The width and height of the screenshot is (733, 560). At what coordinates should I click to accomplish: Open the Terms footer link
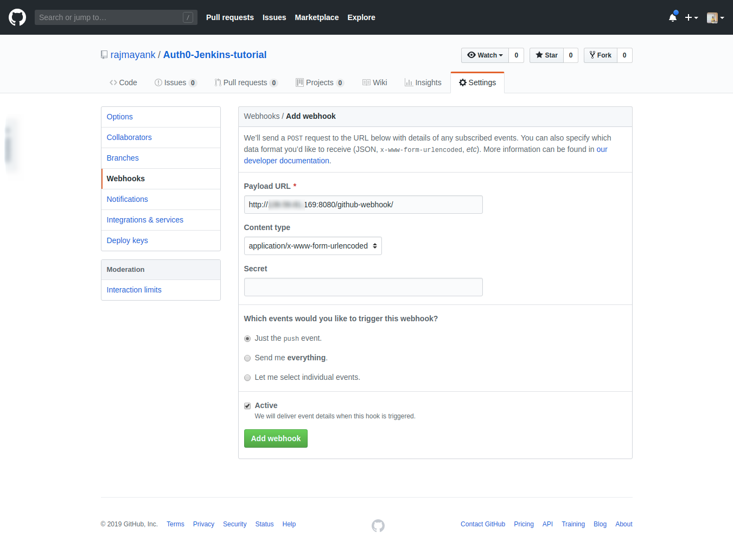click(175, 524)
